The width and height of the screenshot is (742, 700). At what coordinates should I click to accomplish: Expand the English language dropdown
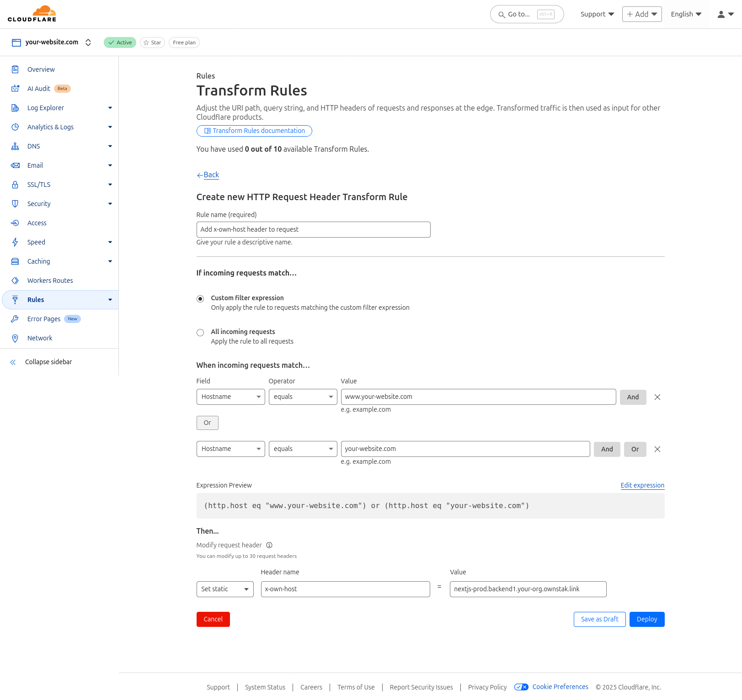point(686,14)
